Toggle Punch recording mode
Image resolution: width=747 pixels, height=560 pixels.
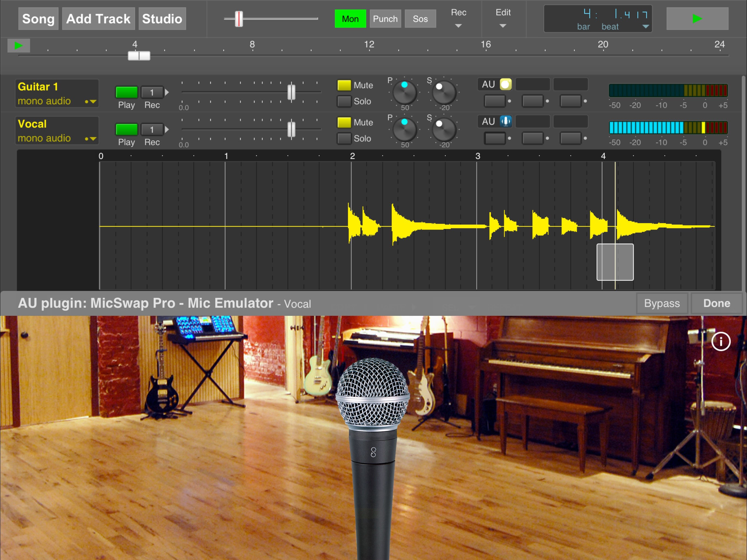click(385, 19)
